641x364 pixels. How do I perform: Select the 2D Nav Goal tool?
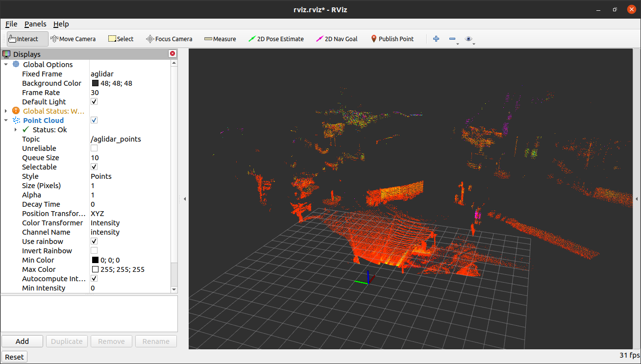337,38
